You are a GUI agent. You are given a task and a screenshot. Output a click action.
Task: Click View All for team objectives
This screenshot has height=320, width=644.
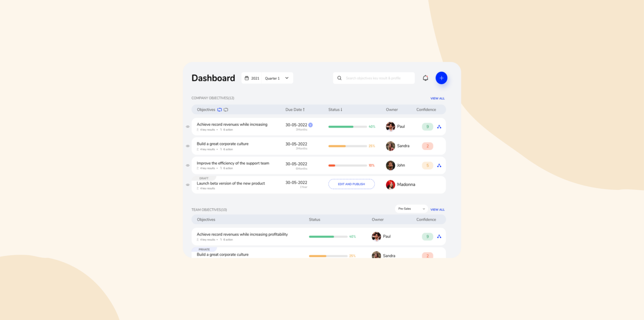click(437, 209)
